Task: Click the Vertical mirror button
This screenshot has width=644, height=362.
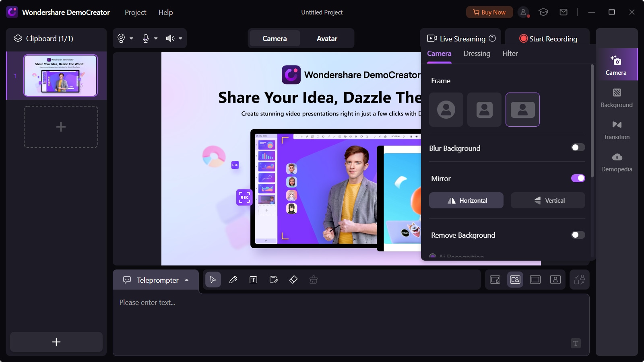Action: coord(548,200)
